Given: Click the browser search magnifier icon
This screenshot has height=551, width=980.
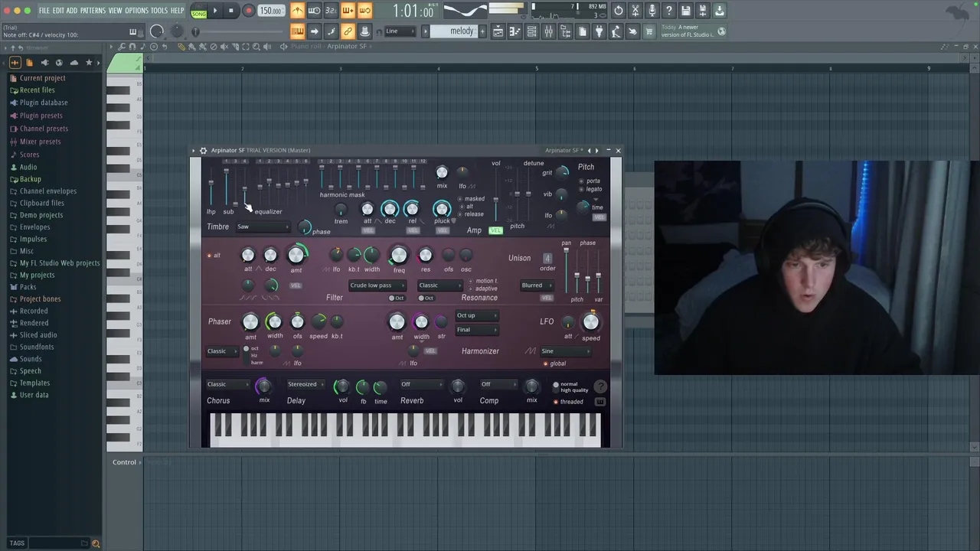Looking at the screenshot, I should 96,543.
